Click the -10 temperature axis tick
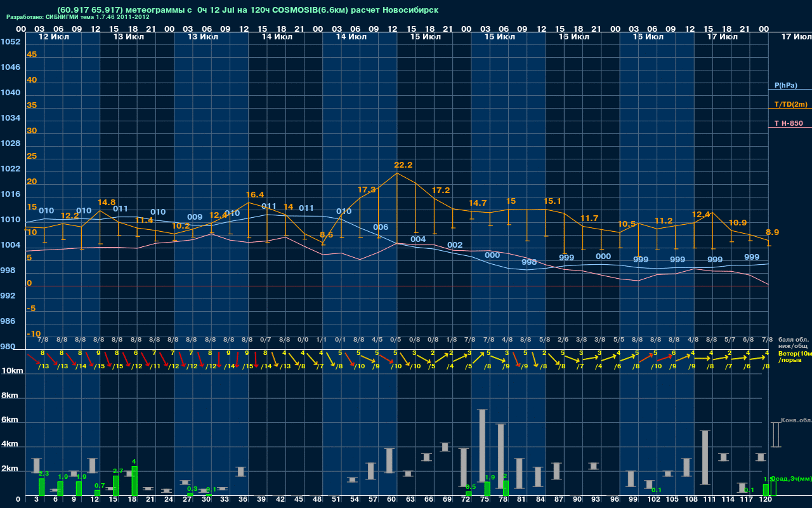The height and width of the screenshot is (508, 812). (34, 334)
